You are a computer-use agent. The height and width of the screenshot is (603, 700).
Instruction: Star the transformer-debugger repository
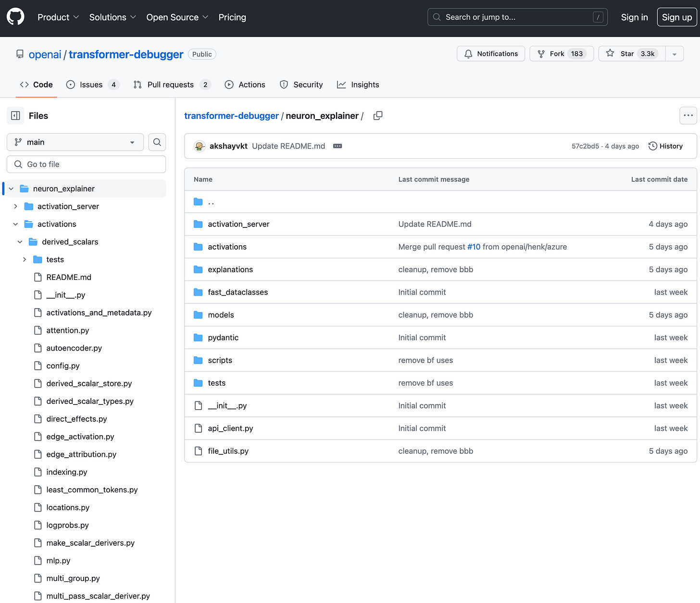632,54
